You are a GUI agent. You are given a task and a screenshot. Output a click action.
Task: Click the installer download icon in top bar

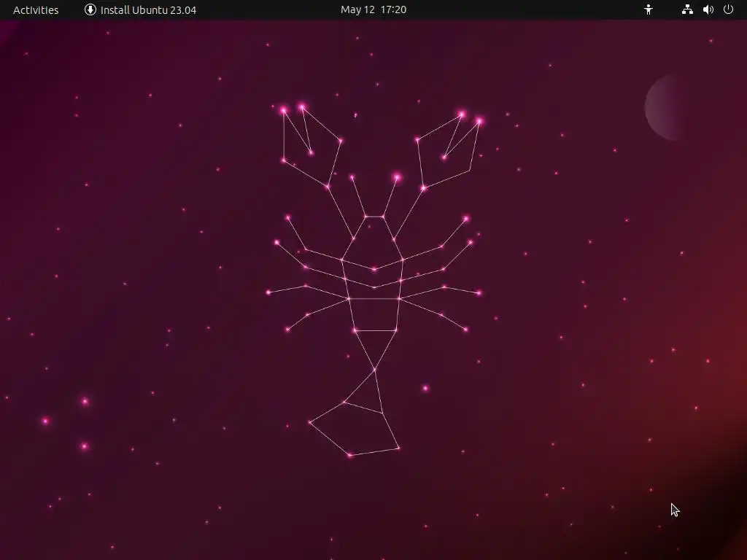(x=90, y=9)
